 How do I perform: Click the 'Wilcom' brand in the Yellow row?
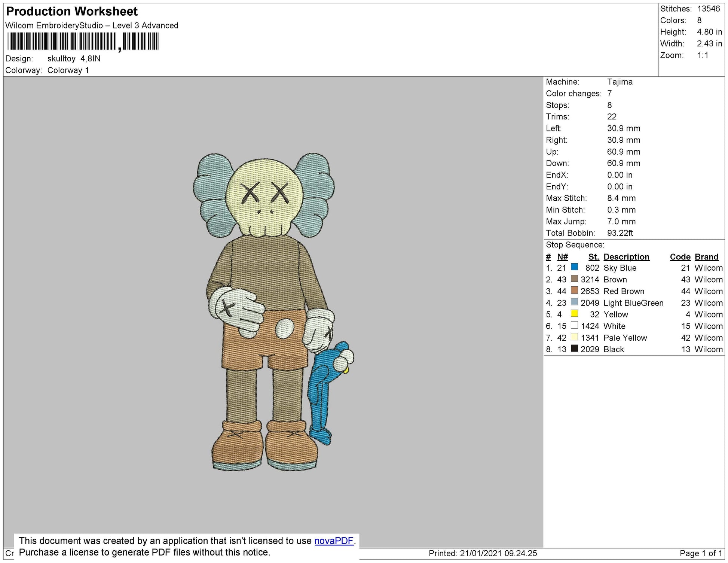709,314
